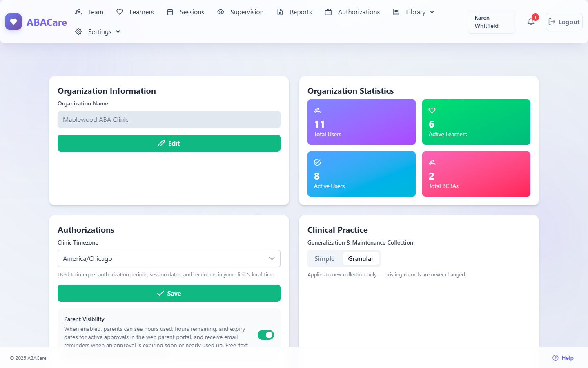
Task: Click the Settings gear icon
Action: click(x=78, y=31)
